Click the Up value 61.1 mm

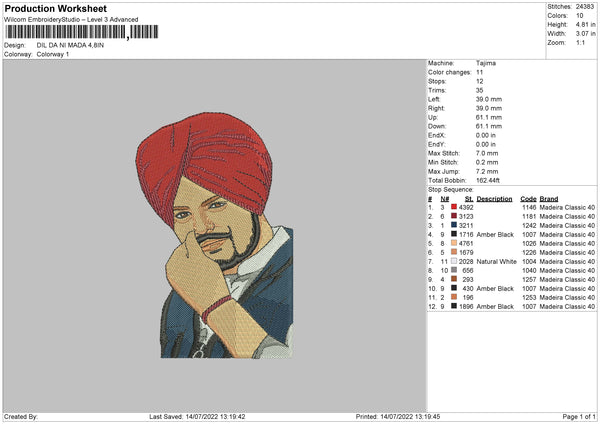click(489, 117)
